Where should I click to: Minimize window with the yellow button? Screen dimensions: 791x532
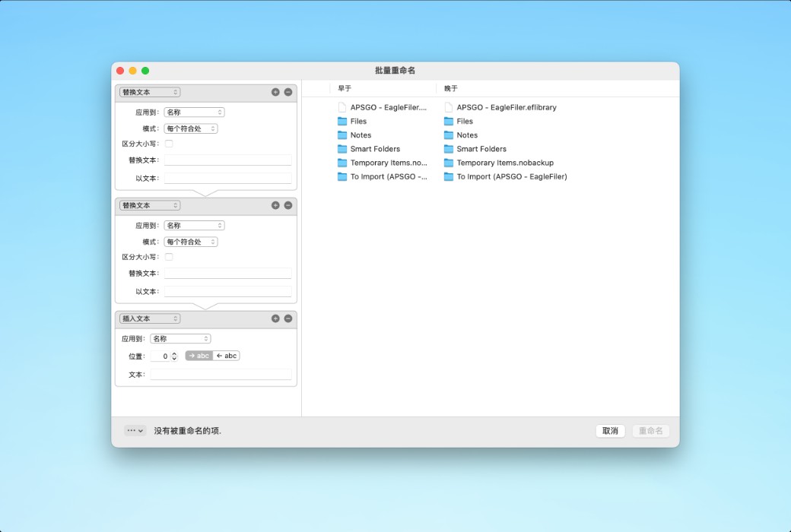coord(132,71)
